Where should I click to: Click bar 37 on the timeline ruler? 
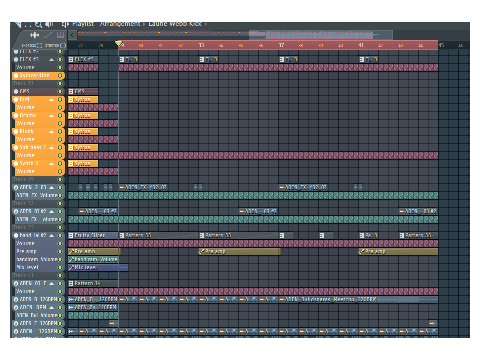[x=281, y=45]
